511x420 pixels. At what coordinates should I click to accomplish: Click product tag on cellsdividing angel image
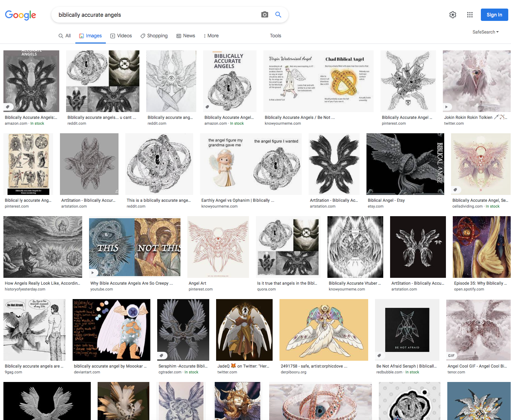coord(456,190)
